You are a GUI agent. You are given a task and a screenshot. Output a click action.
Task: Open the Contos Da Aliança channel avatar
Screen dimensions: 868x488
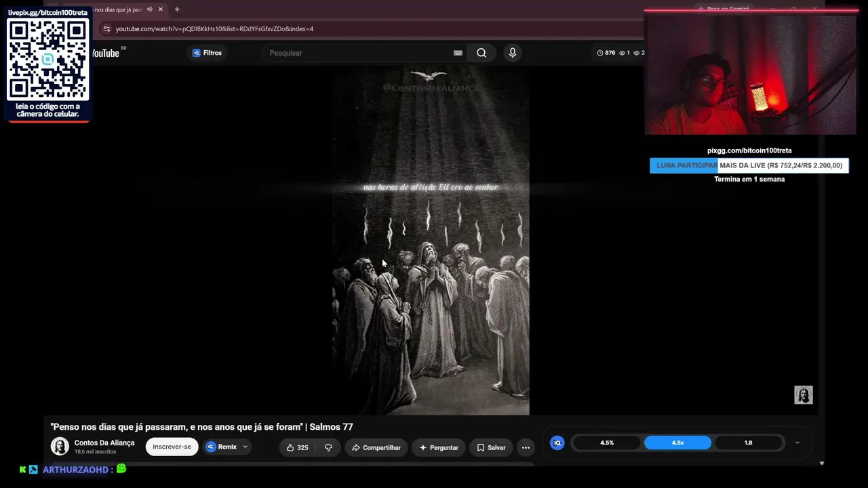coord(60,447)
